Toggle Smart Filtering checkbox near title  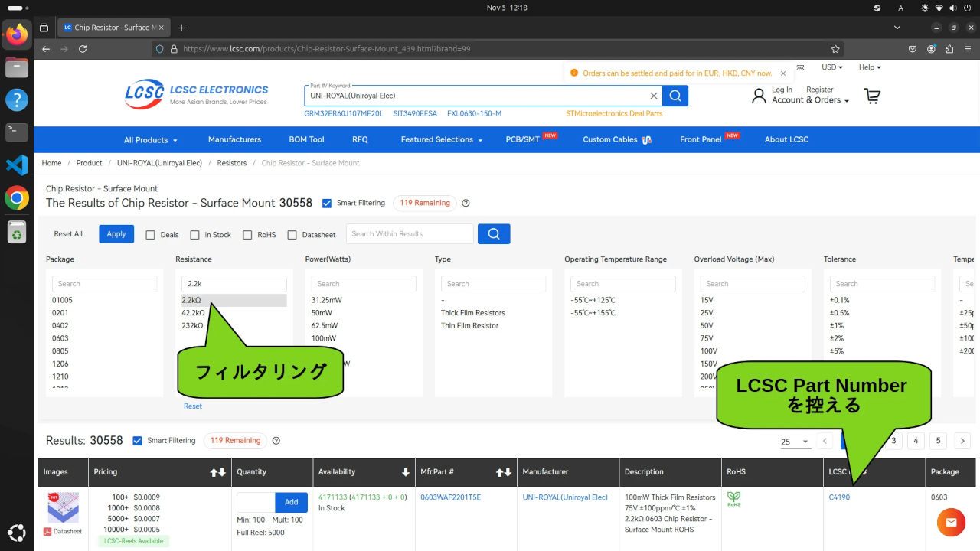pyautogui.click(x=327, y=204)
